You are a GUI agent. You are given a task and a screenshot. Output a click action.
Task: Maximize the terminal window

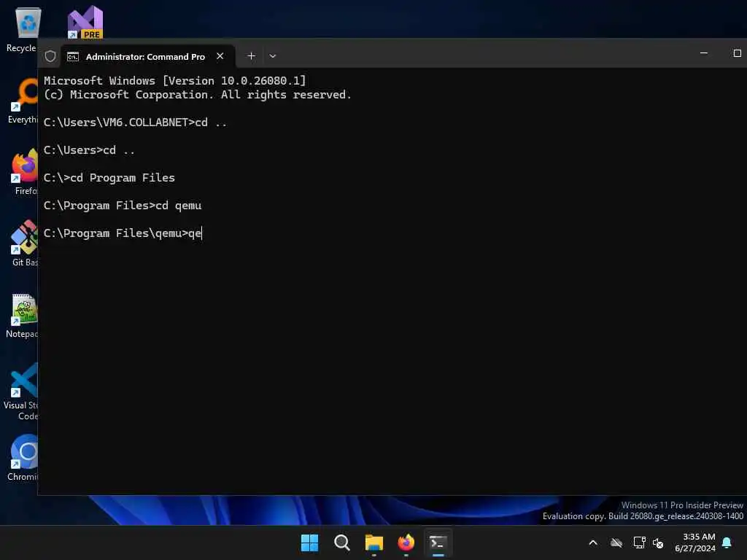coord(737,52)
